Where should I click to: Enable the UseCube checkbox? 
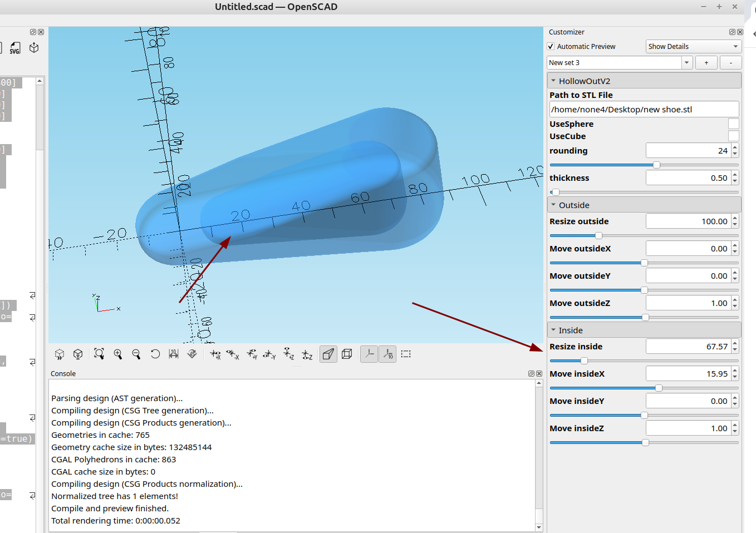[734, 136]
